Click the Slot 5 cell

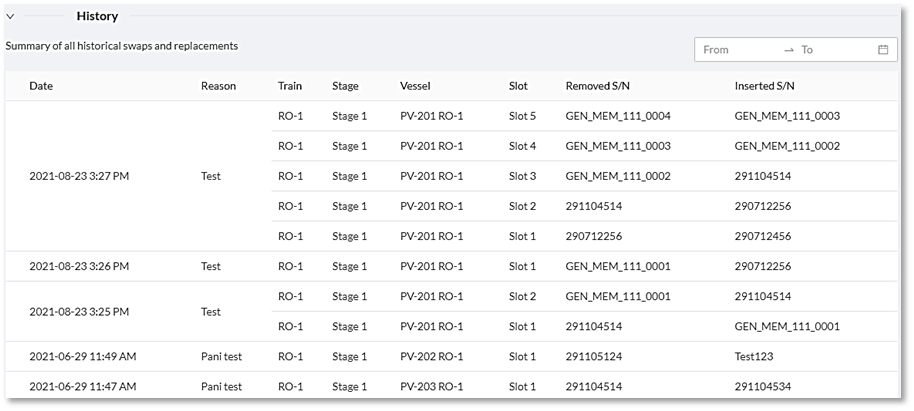(x=522, y=116)
